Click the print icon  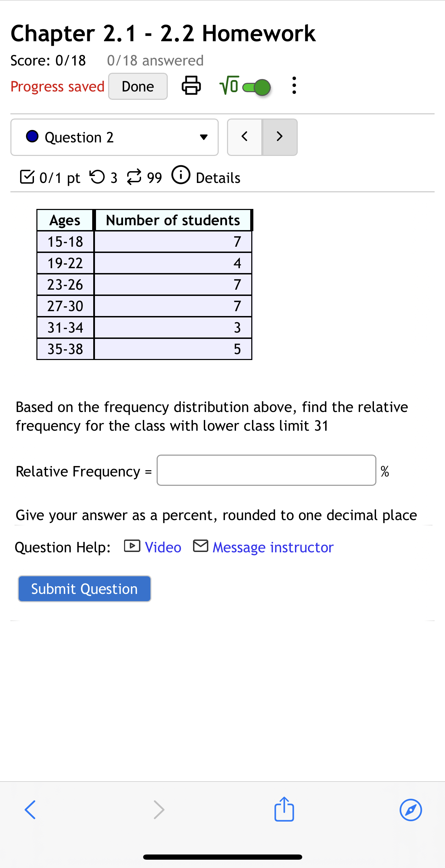[x=191, y=86]
